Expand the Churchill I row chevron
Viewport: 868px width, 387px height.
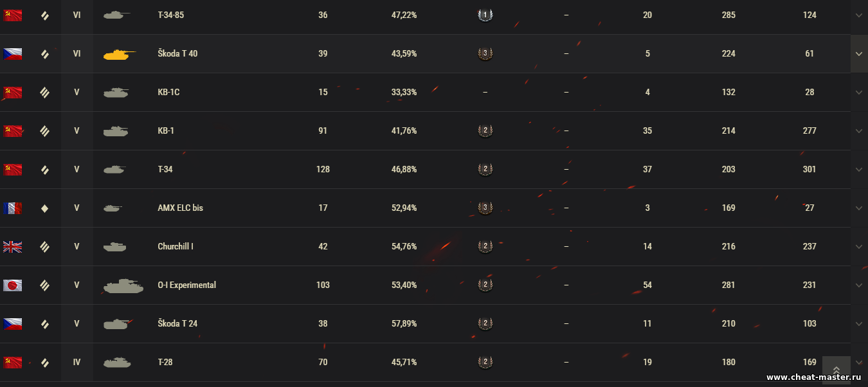pyautogui.click(x=859, y=247)
